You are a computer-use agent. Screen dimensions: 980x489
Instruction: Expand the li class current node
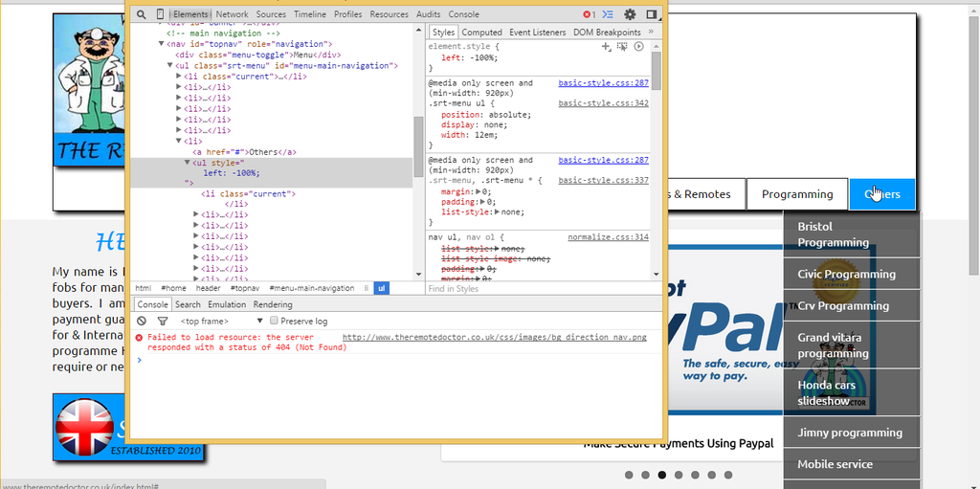coord(179,76)
